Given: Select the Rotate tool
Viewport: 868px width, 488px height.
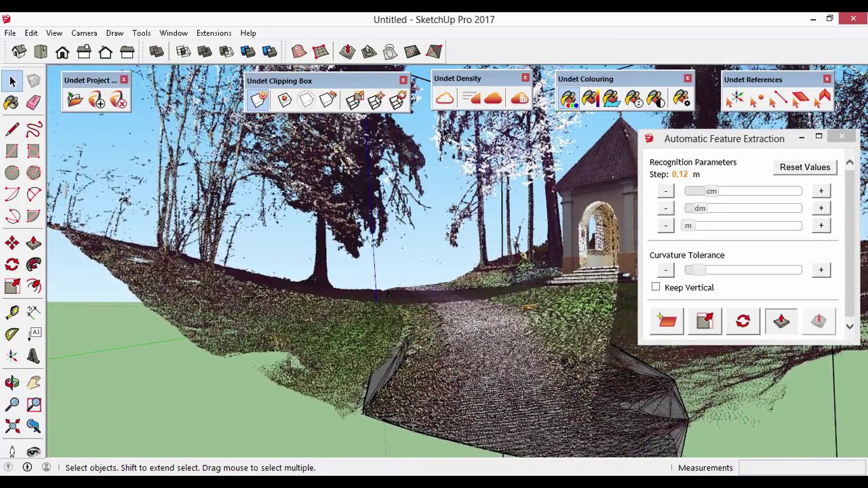Looking at the screenshot, I should 12,265.
